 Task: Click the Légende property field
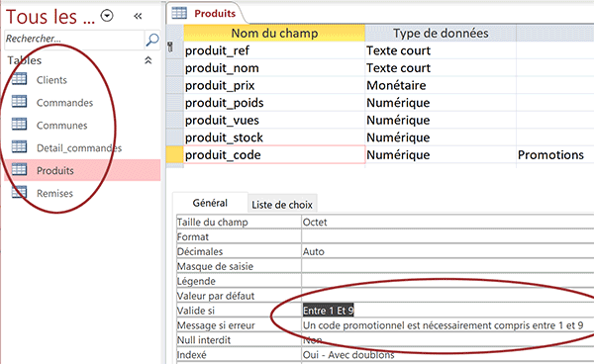coord(447,281)
